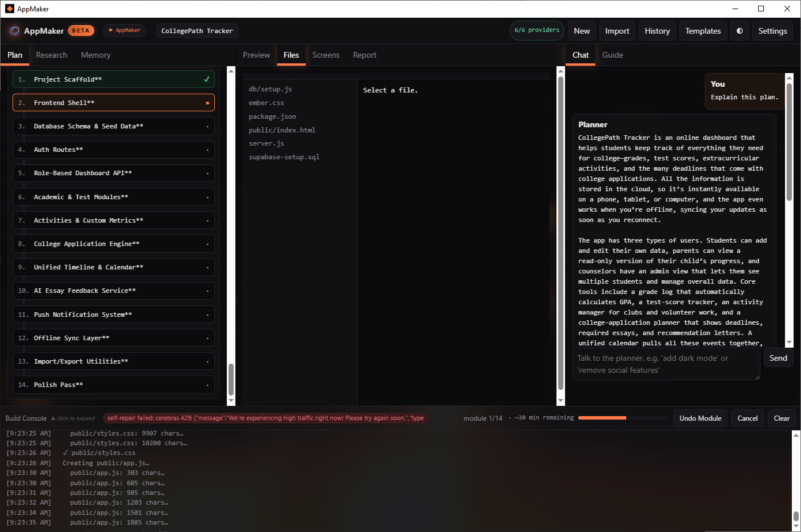Switch to the Plan tab

click(x=15, y=55)
